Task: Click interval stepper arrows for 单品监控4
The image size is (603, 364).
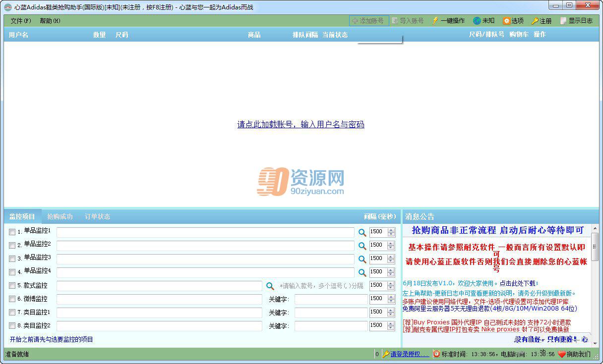Action: (391, 272)
